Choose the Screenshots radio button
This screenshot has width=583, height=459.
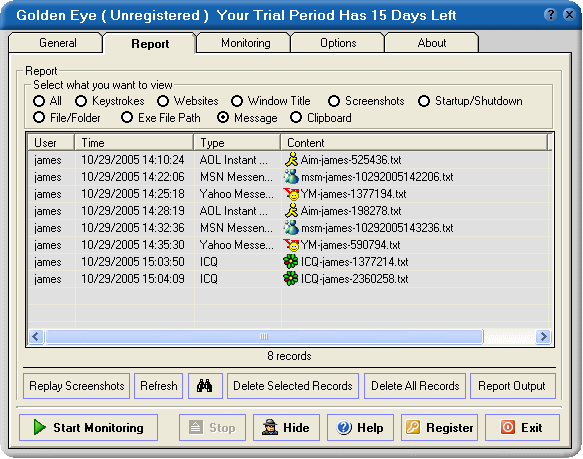(x=334, y=101)
